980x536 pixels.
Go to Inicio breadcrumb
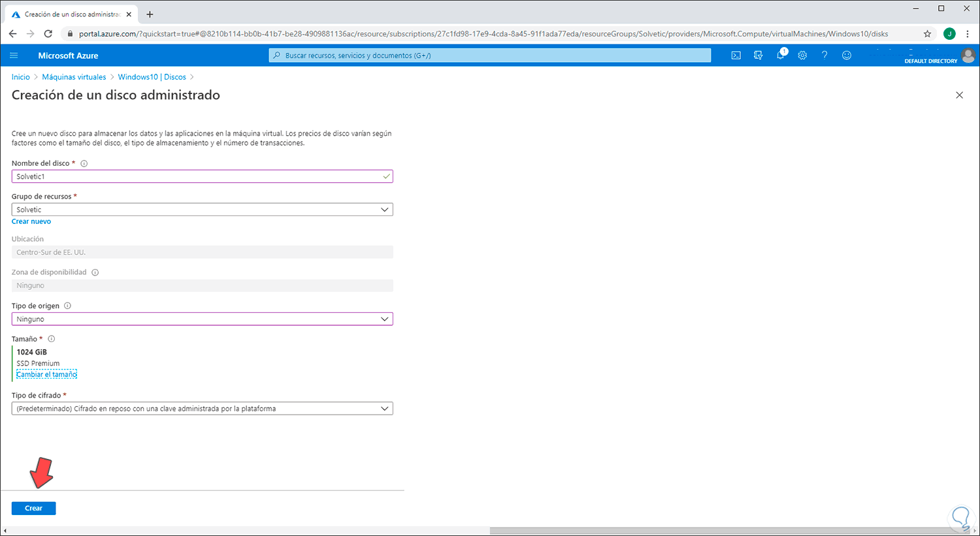[21, 77]
